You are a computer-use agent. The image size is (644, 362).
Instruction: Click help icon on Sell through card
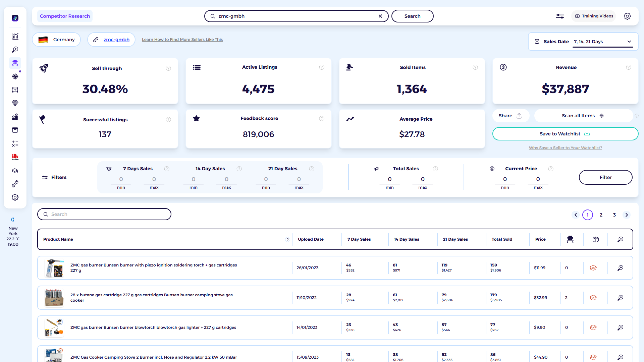[x=168, y=68]
